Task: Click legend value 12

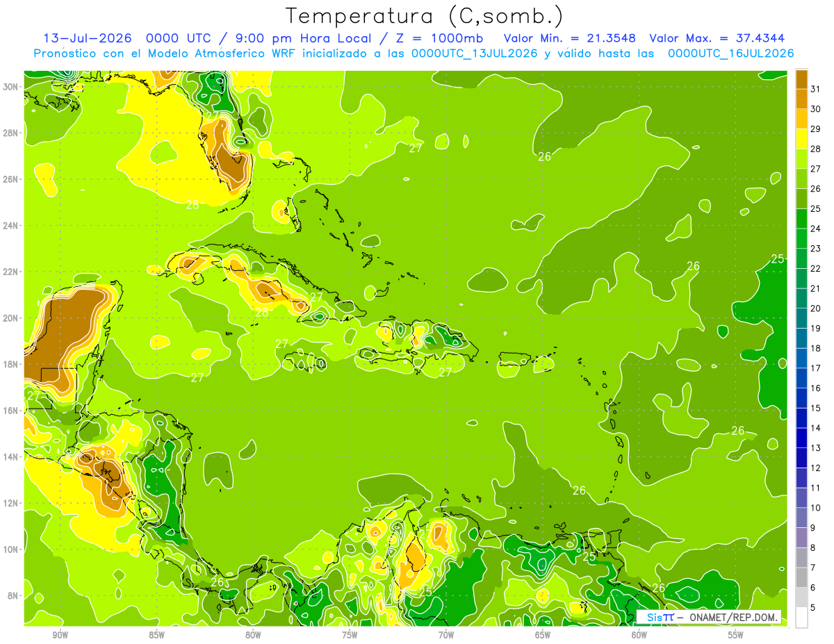Action: [816, 468]
